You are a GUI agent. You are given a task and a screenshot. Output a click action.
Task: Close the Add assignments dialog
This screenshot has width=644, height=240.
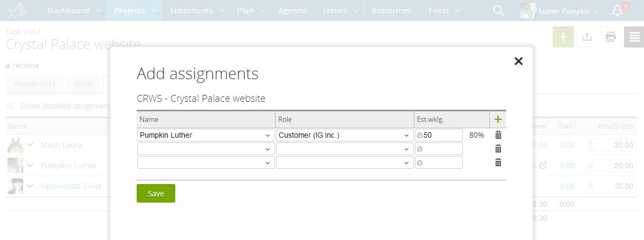point(518,61)
